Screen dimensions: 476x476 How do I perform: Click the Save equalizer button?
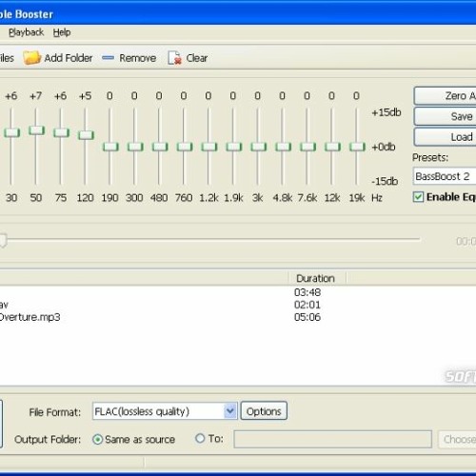445,116
